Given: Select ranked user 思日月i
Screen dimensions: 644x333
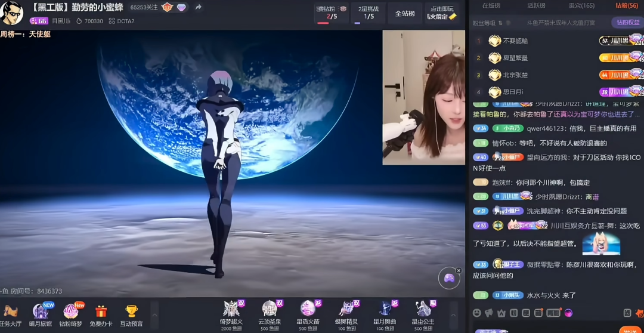Looking at the screenshot, I should (x=513, y=92).
